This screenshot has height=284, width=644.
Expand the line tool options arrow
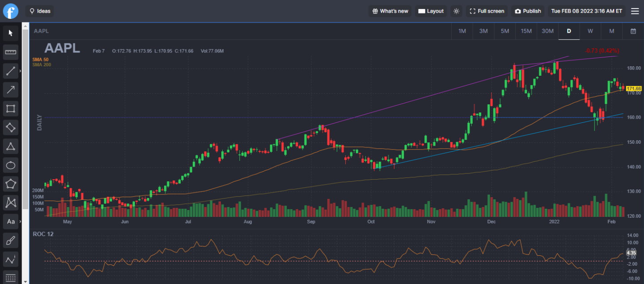click(x=20, y=71)
